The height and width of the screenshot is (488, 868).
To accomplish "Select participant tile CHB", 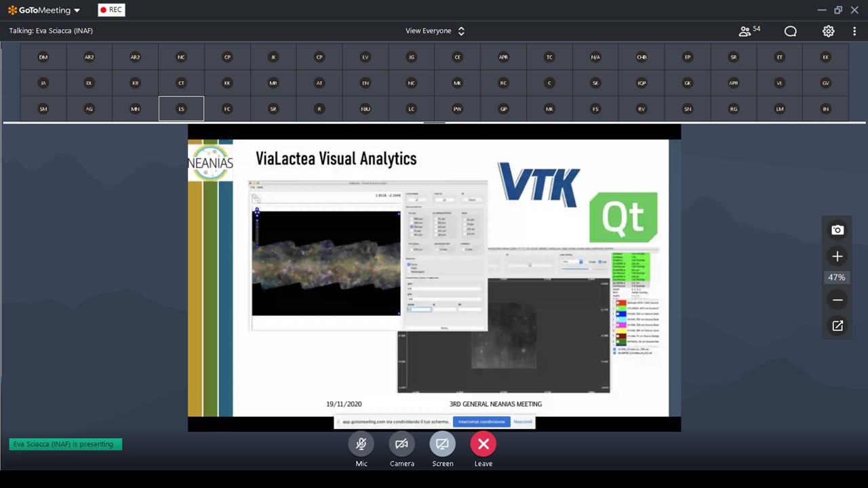I will pyautogui.click(x=642, y=58).
